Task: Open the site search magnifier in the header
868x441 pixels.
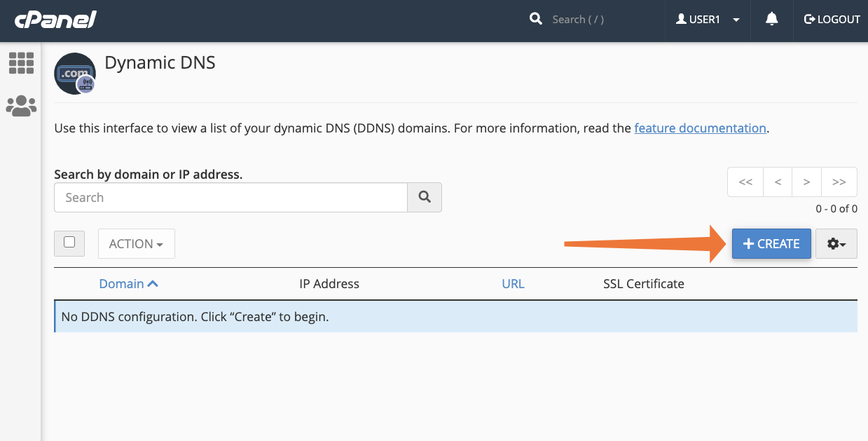Action: pos(536,19)
